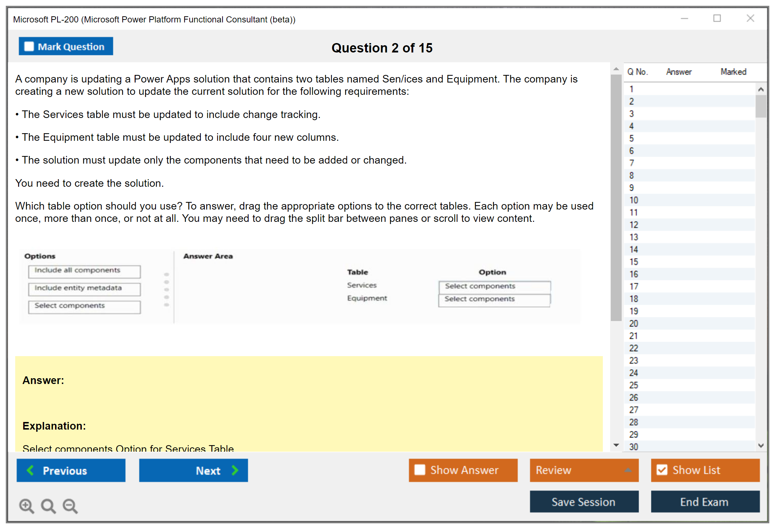Viewport: 778px width, 532px height.
Task: Click the reset zoom magnifier icon
Action: coord(48,506)
